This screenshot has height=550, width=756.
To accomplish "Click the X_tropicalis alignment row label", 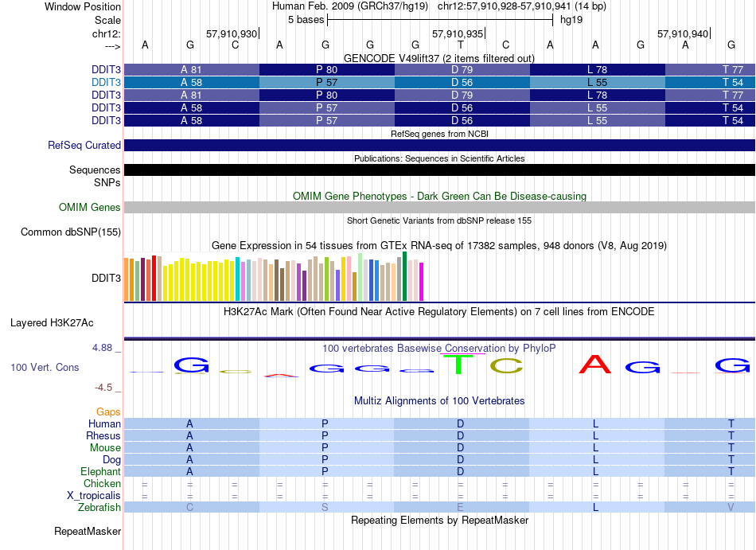I will tap(94, 496).
